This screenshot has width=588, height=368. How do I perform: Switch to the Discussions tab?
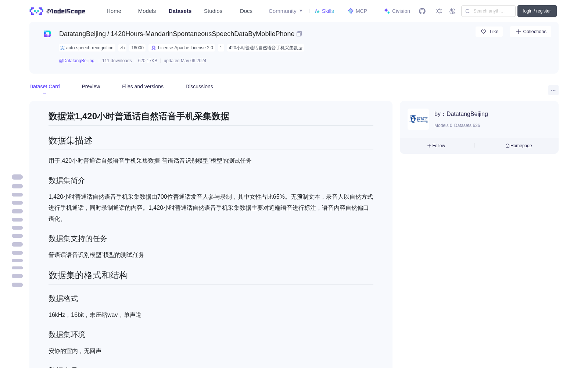point(199,86)
